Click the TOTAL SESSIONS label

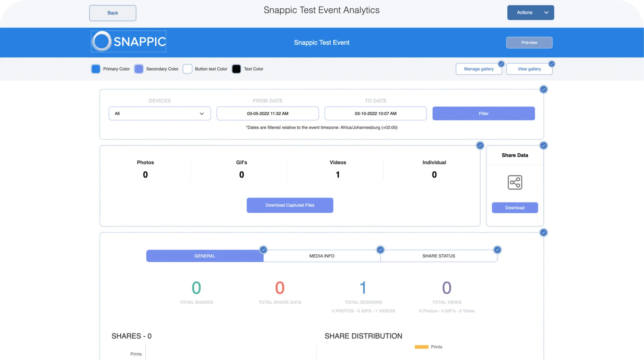363,302
